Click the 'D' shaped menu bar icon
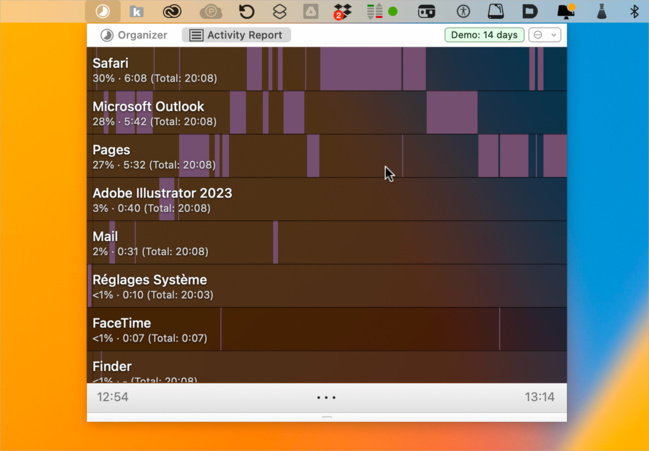The image size is (649, 451). pos(529,12)
